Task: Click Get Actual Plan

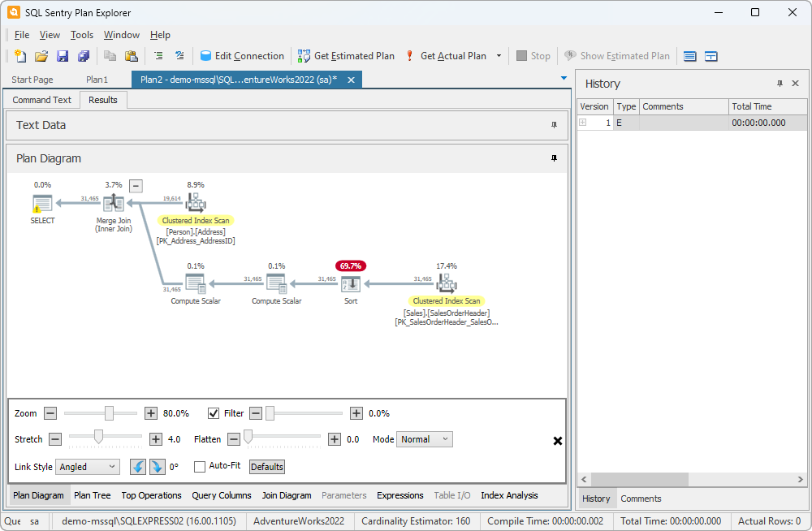Action: tap(447, 56)
